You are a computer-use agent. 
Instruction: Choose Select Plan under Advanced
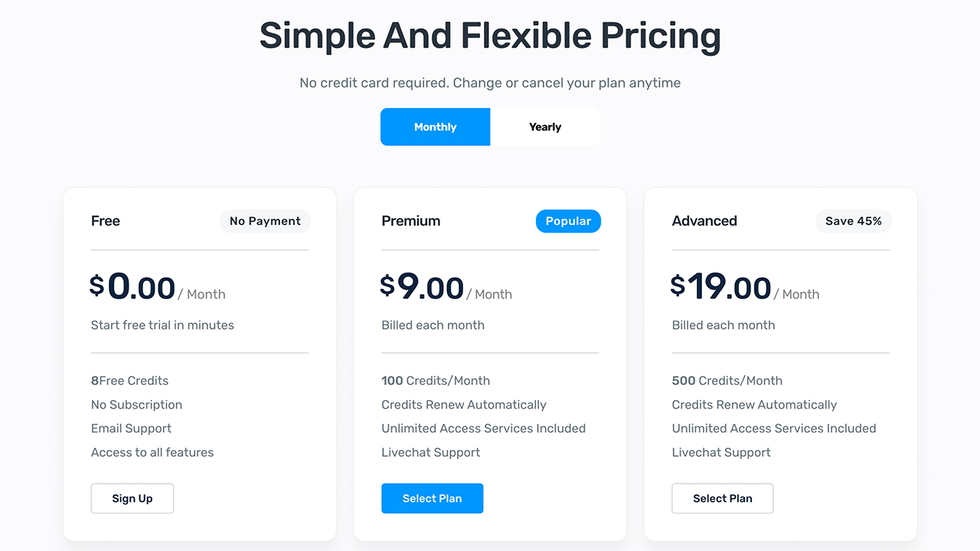722,498
